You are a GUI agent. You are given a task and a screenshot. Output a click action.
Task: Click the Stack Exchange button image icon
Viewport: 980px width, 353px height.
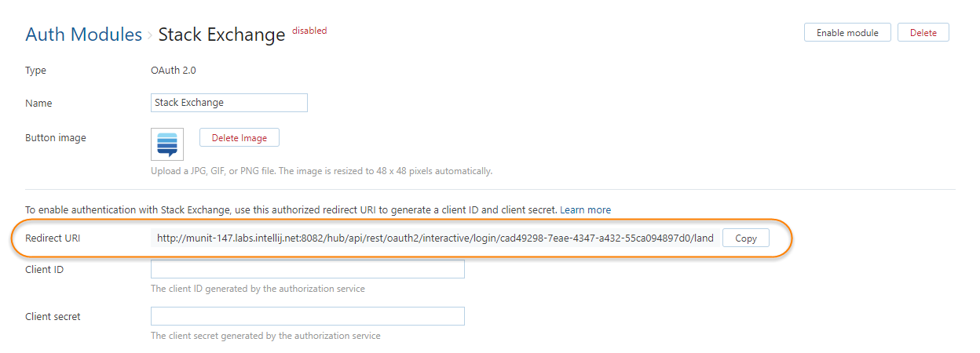pyautogui.click(x=167, y=144)
